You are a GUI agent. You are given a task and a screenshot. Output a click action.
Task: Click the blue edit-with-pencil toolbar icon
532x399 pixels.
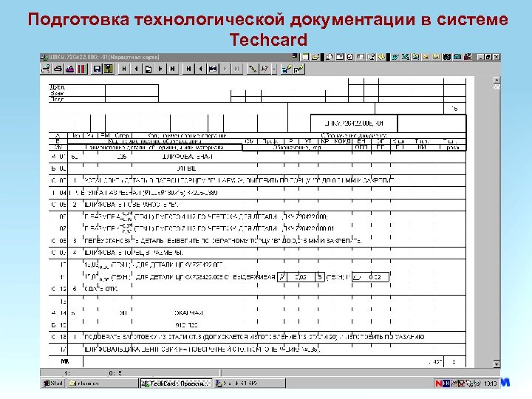tap(287, 69)
